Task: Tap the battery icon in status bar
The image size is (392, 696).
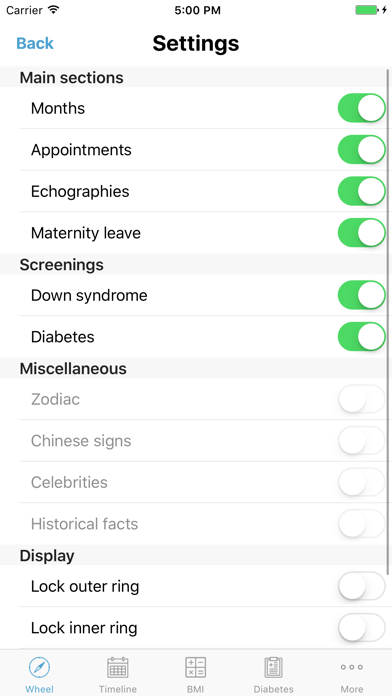Action: coord(367,10)
